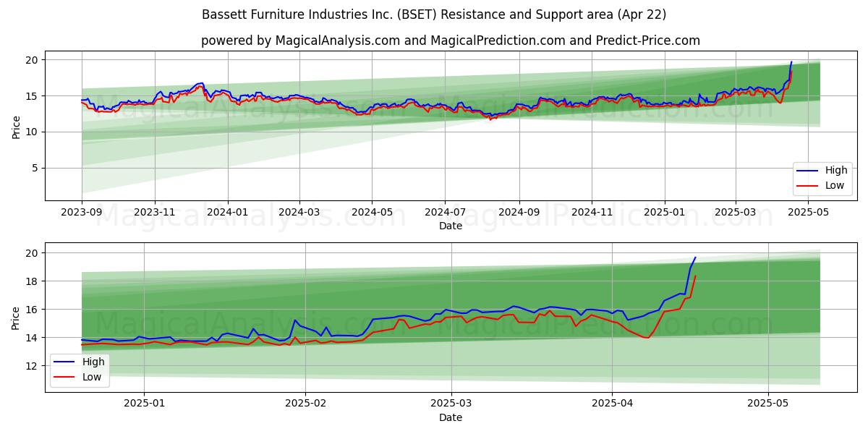Click the '2024-11' tick label
Screen dimensions: 868x434
point(592,213)
